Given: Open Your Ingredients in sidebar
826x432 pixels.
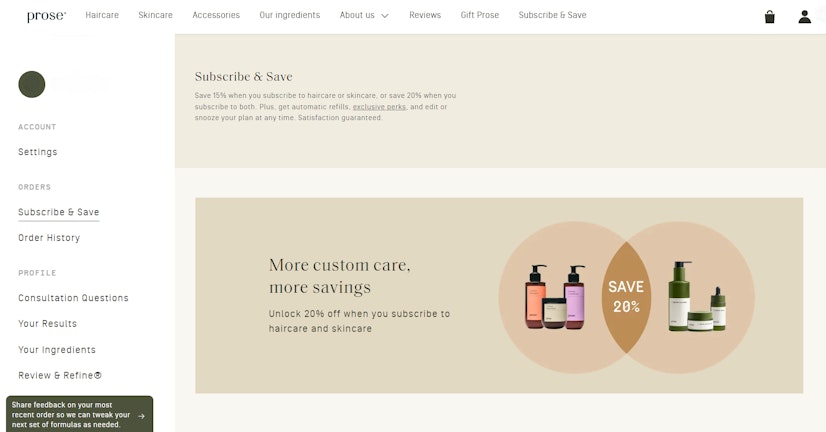Looking at the screenshot, I should (57, 350).
